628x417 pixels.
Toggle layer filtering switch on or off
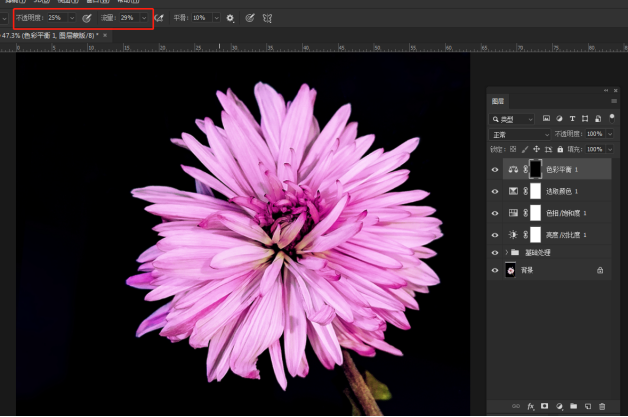612,119
